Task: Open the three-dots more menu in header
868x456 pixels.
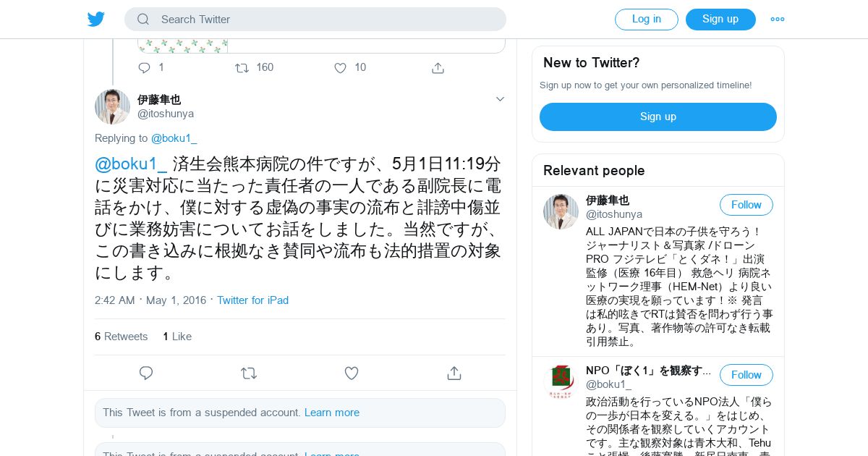Action: (778, 20)
